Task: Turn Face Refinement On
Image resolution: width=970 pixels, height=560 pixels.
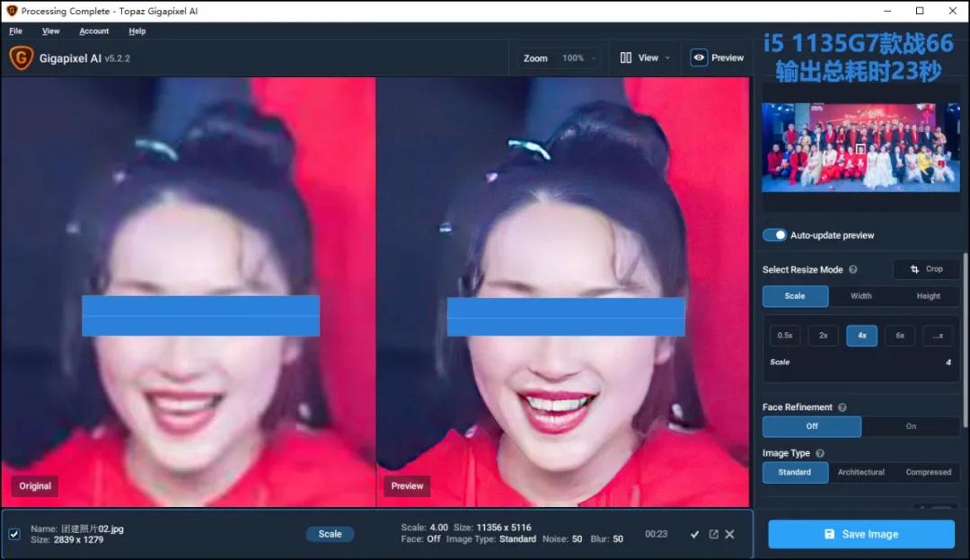Action: click(910, 426)
